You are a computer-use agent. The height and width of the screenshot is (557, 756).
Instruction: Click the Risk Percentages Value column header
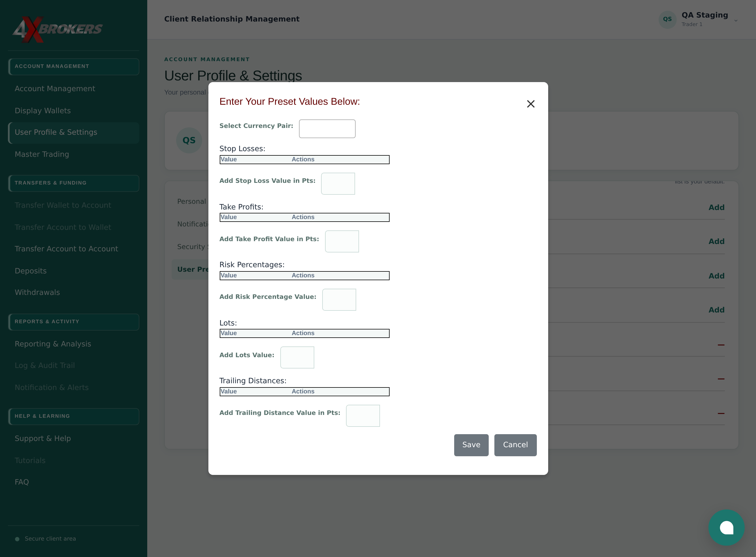tap(229, 275)
